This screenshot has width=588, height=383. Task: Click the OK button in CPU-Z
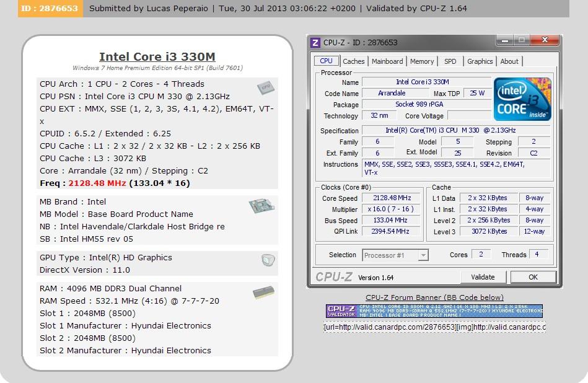[x=532, y=277]
